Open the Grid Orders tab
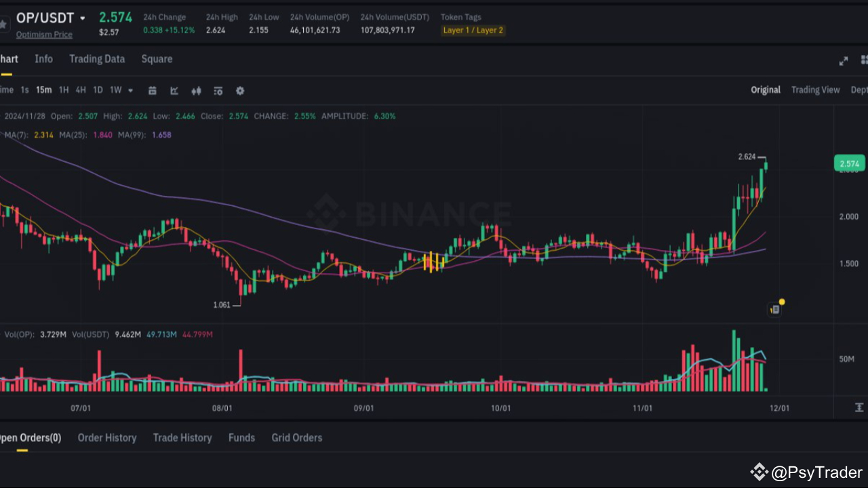The height and width of the screenshot is (488, 868). click(x=297, y=438)
